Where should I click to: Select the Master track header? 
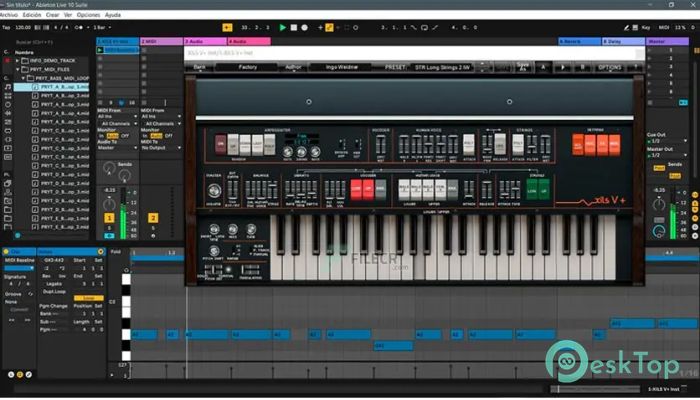[667, 42]
